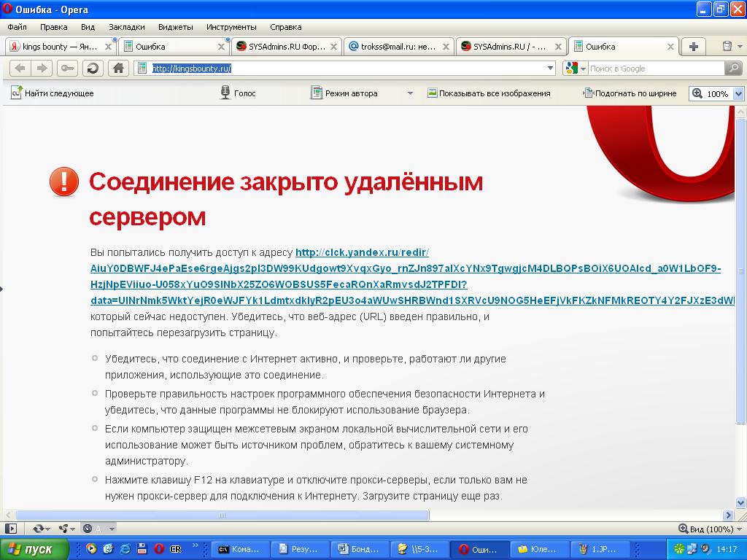Toggle the side panel button in status bar
747x560 pixels.
pyautogui.click(x=10, y=529)
